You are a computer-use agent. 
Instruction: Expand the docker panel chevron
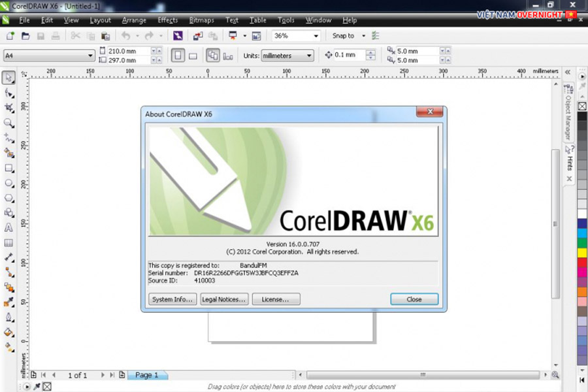pyautogui.click(x=568, y=73)
